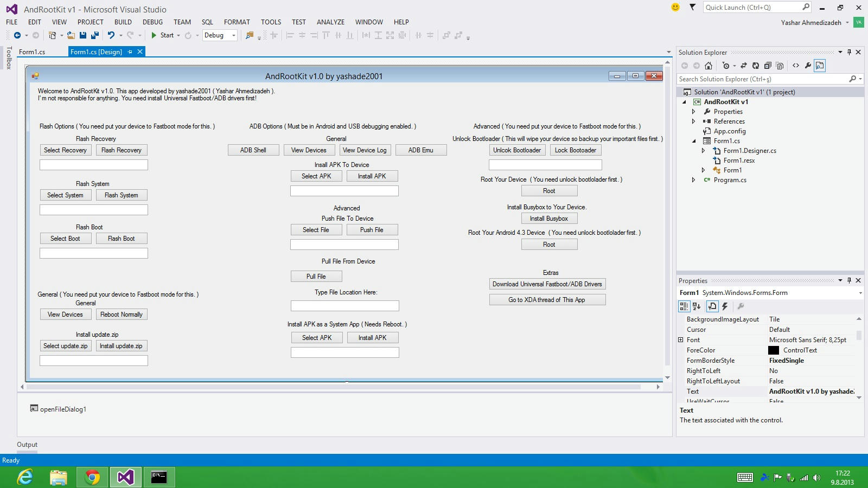Image resolution: width=868 pixels, height=488 pixels.
Task: Toggle the Categorized view in Properties panel
Action: pyautogui.click(x=684, y=306)
